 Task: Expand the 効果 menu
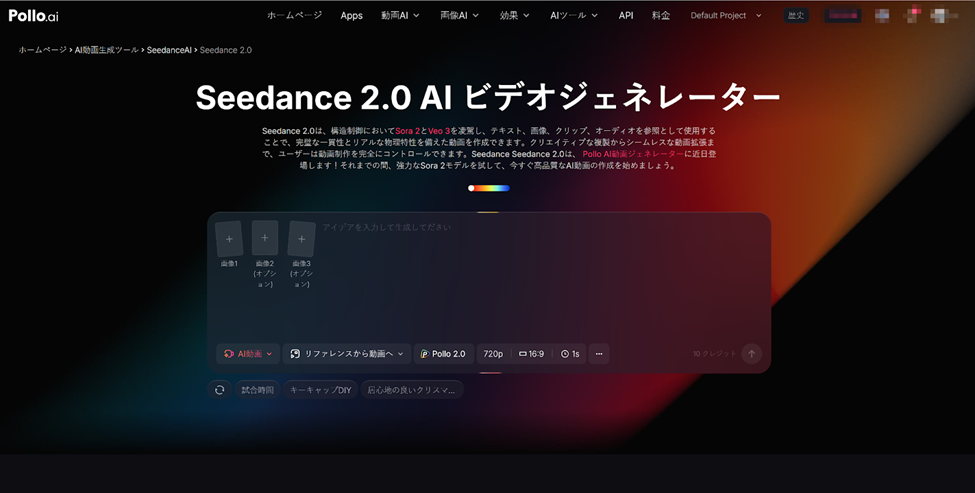pyautogui.click(x=515, y=16)
